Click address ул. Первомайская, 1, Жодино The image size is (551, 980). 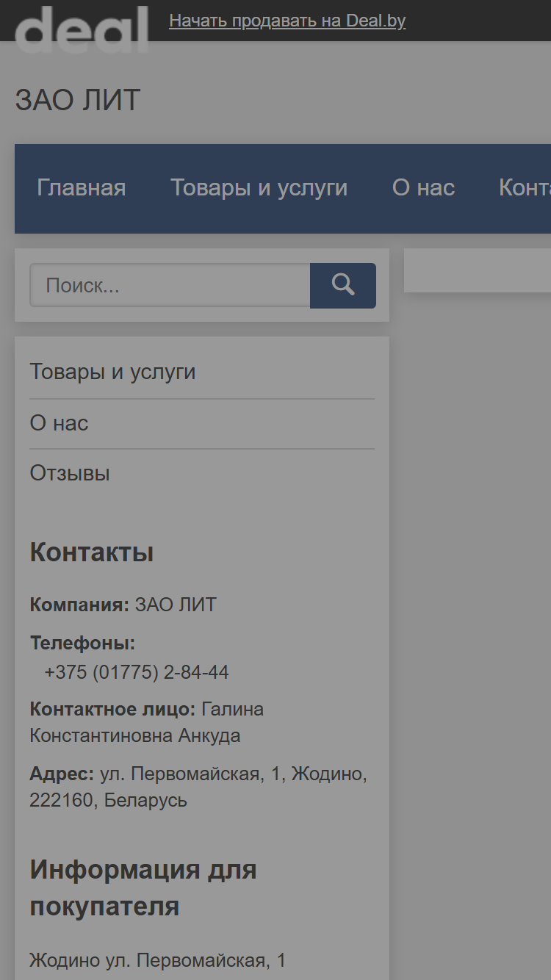(x=198, y=787)
